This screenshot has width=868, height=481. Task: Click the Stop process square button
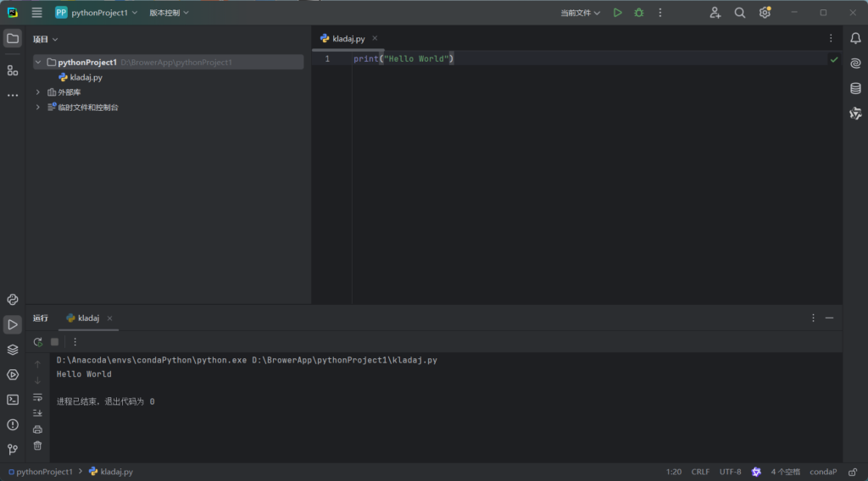(54, 341)
